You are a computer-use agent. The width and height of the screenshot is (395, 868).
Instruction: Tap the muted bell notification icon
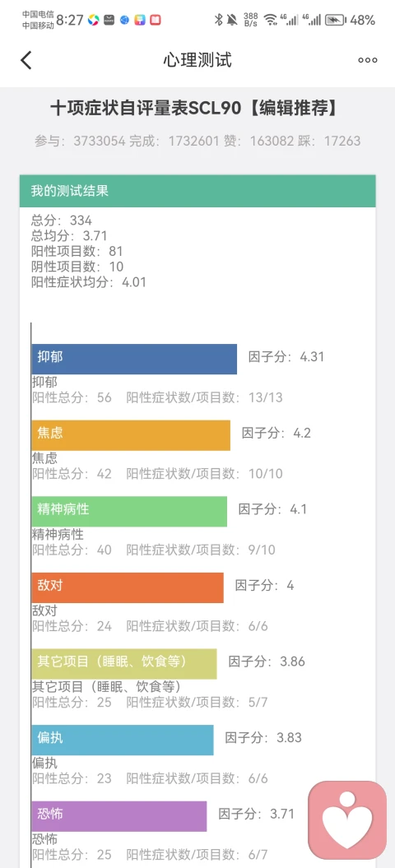(232, 21)
